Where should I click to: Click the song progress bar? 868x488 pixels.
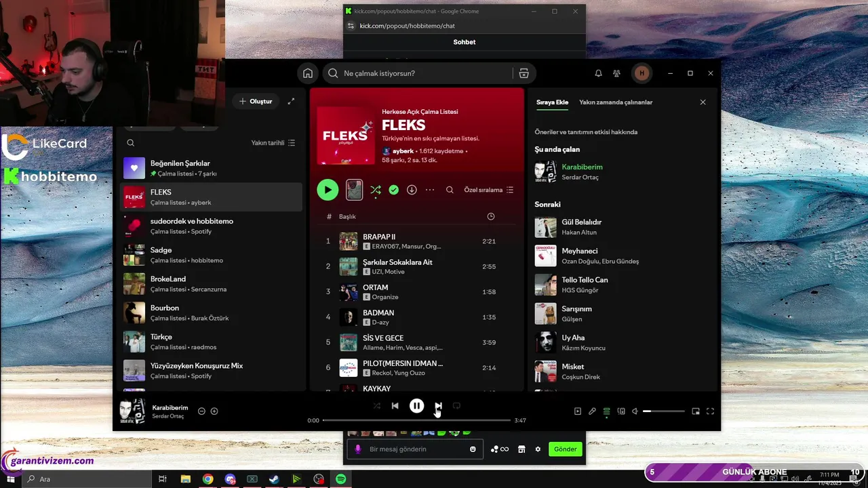(x=416, y=420)
